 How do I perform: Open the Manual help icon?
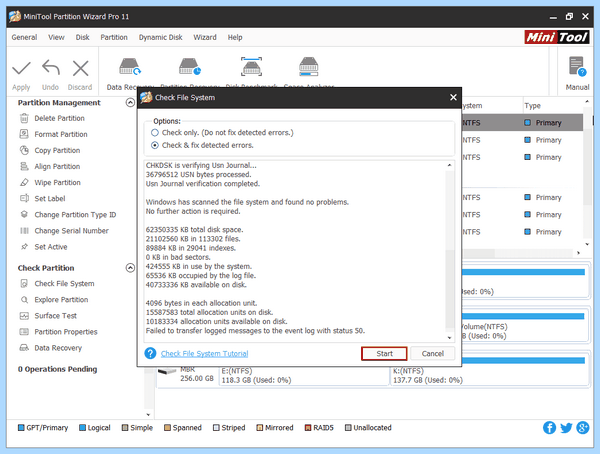(577, 67)
